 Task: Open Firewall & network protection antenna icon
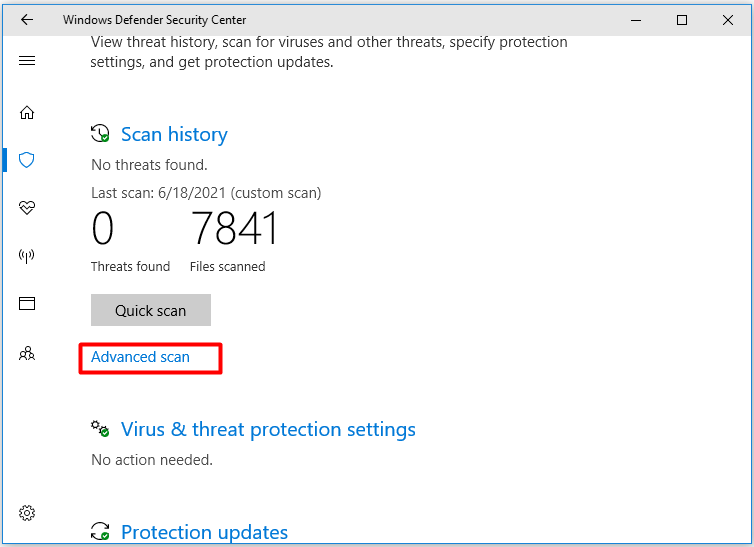(27, 255)
